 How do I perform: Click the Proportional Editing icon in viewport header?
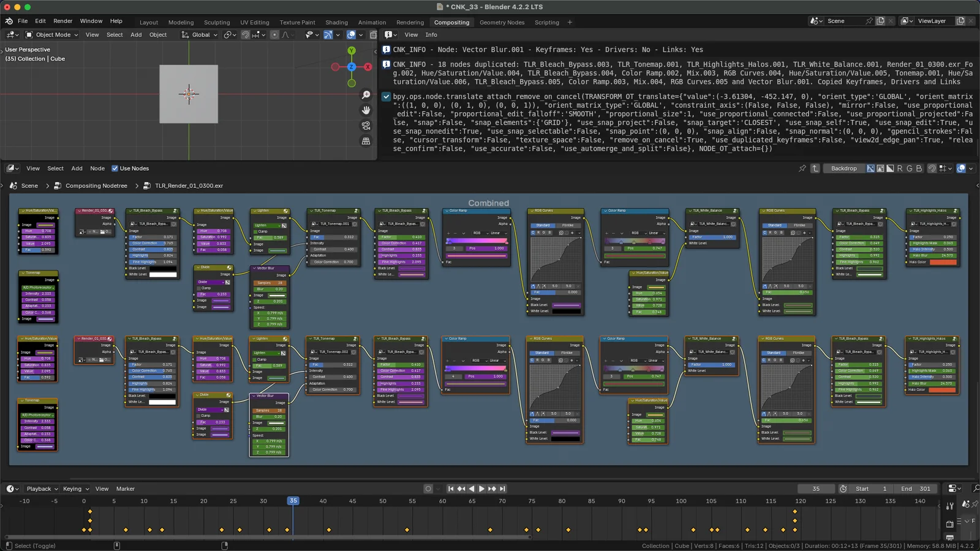click(x=274, y=35)
